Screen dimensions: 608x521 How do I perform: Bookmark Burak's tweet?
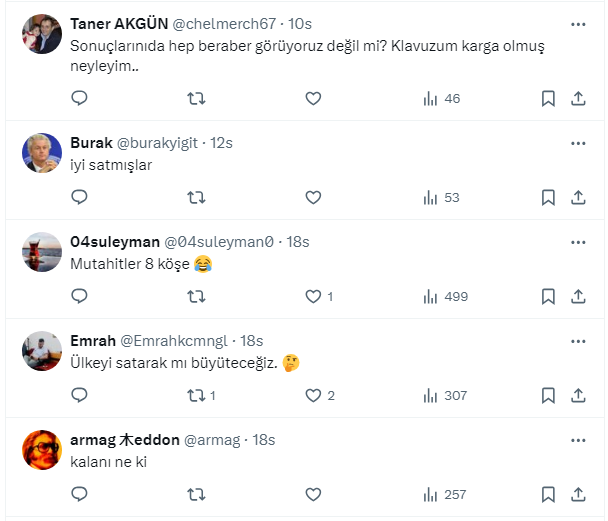548,197
